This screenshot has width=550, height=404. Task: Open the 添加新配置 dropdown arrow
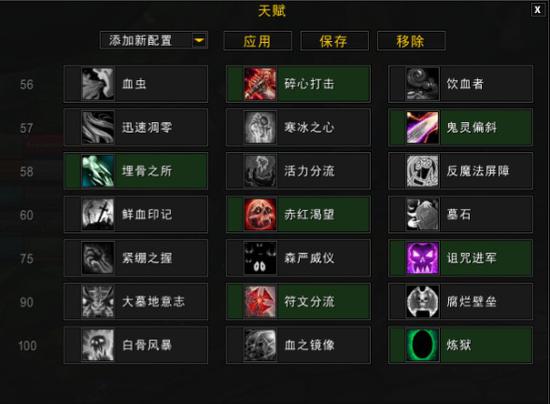pos(199,40)
